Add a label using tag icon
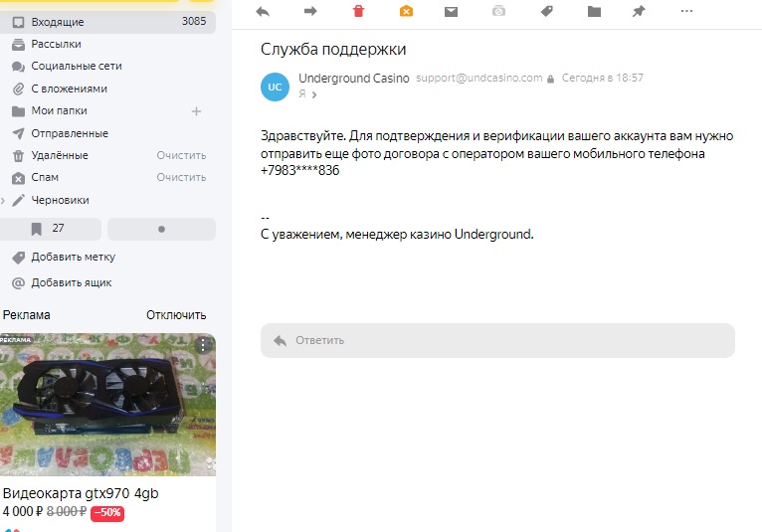 [x=547, y=11]
